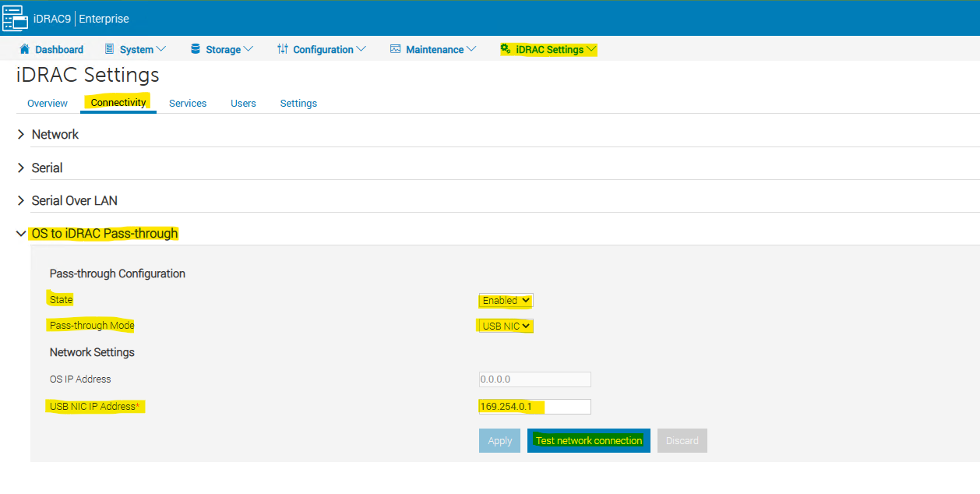
Task: Go to the Users tab
Action: coord(243,103)
